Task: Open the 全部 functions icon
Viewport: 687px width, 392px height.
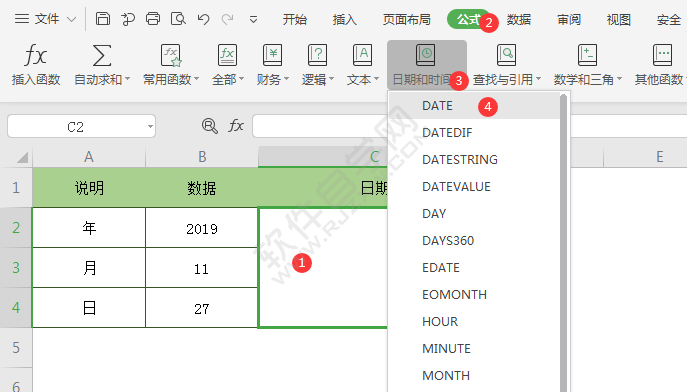Action: coord(227,56)
